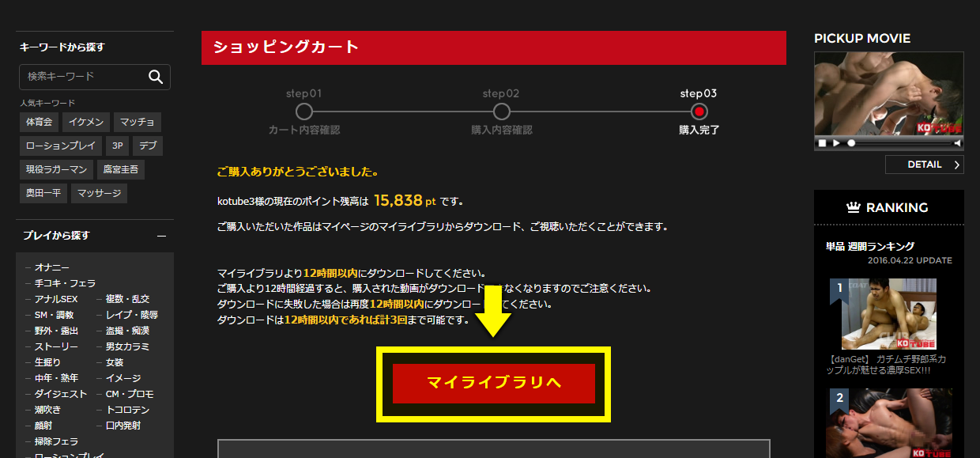Select the 体育会 keyword tag
The width and height of the screenshot is (980, 458).
pos(39,122)
